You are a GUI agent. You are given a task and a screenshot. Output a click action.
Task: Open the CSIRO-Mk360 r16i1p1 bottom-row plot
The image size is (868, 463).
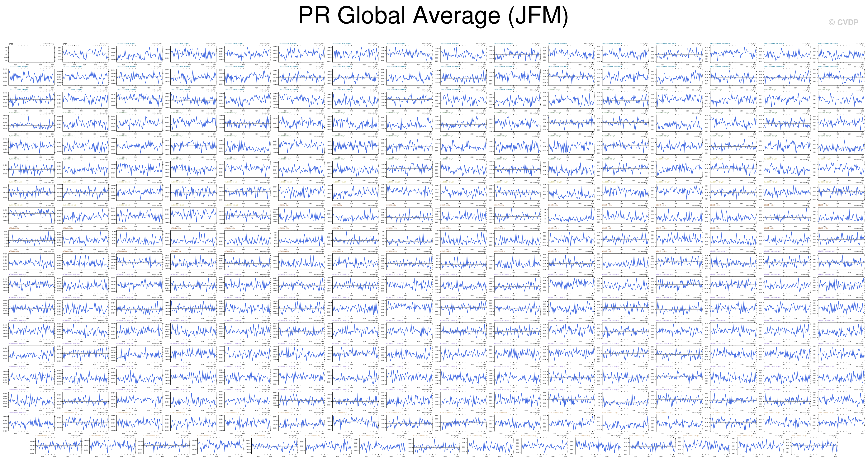(58, 446)
